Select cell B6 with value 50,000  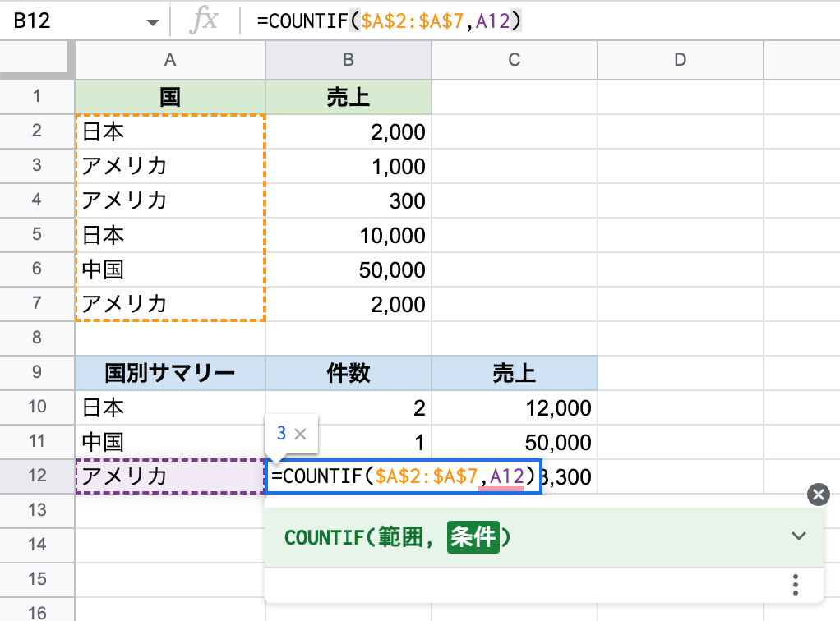point(348,269)
